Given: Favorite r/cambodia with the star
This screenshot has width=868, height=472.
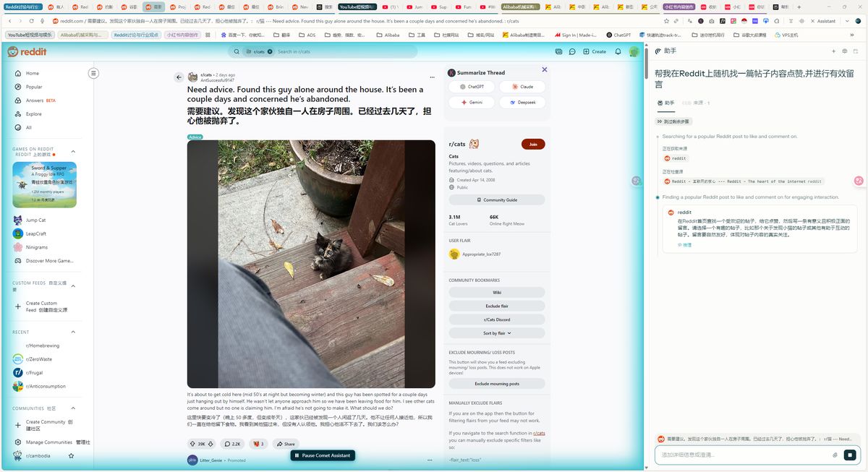Looking at the screenshot, I should click(71, 456).
